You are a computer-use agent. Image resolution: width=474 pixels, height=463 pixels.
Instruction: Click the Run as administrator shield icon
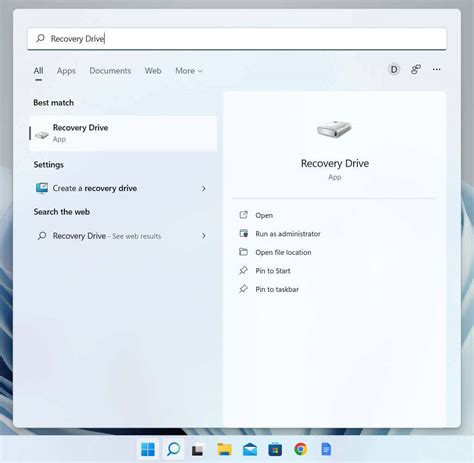click(x=244, y=233)
